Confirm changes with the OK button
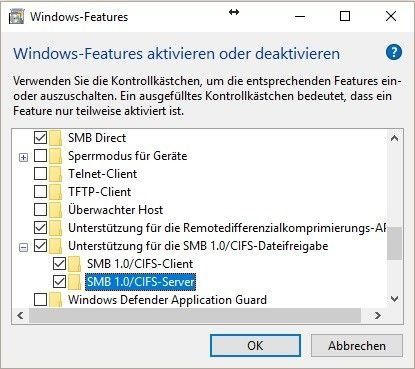 click(255, 346)
